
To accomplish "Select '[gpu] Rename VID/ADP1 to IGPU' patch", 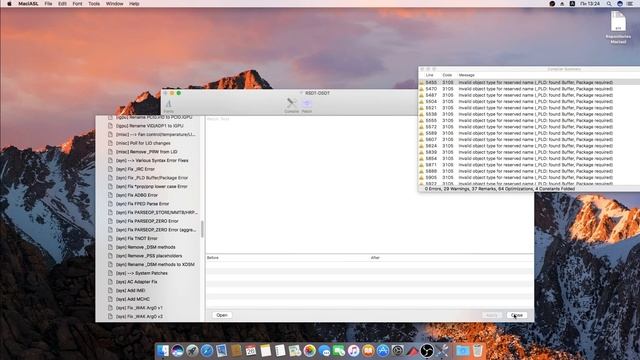I will click(x=149, y=126).
